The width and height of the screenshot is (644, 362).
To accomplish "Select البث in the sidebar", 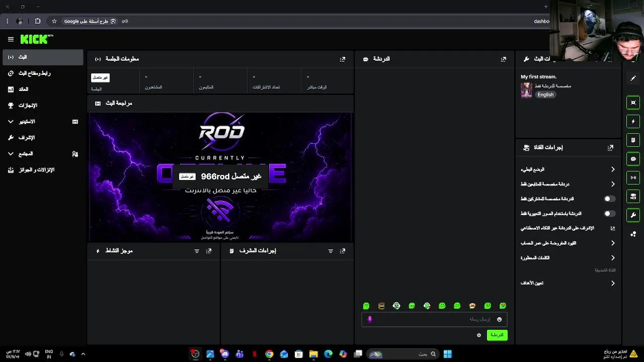I will click(x=43, y=57).
